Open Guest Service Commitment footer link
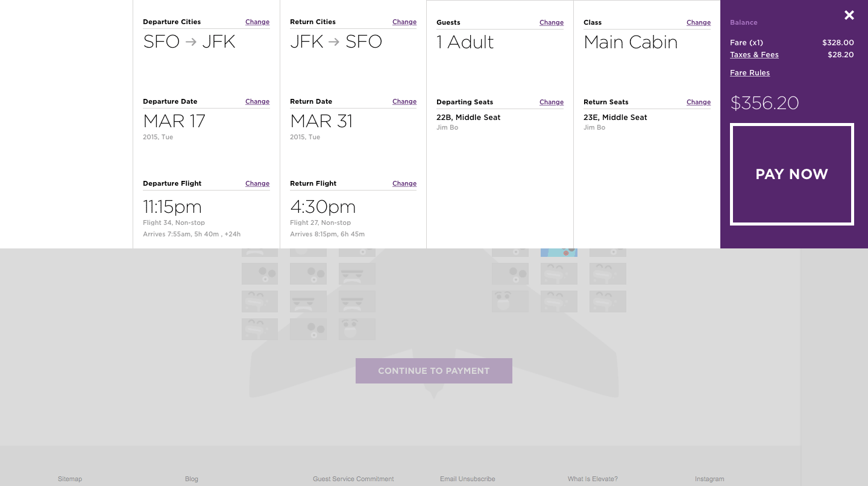The height and width of the screenshot is (486, 868). (353, 479)
